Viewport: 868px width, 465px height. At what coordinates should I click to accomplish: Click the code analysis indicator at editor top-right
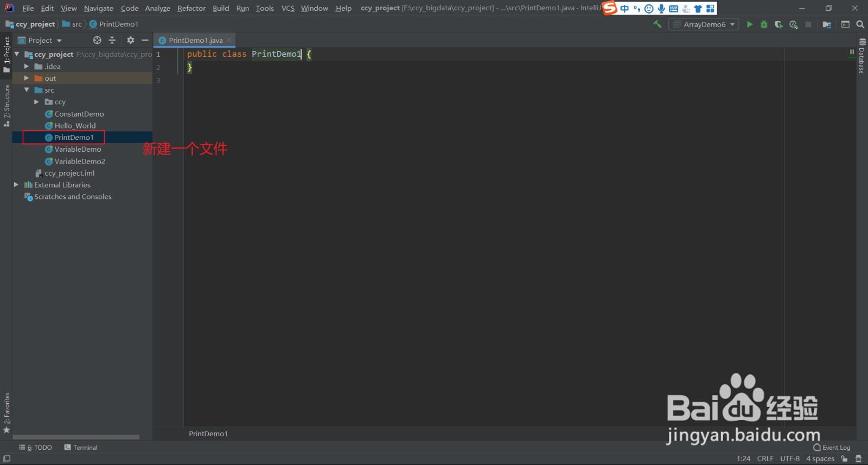(852, 52)
